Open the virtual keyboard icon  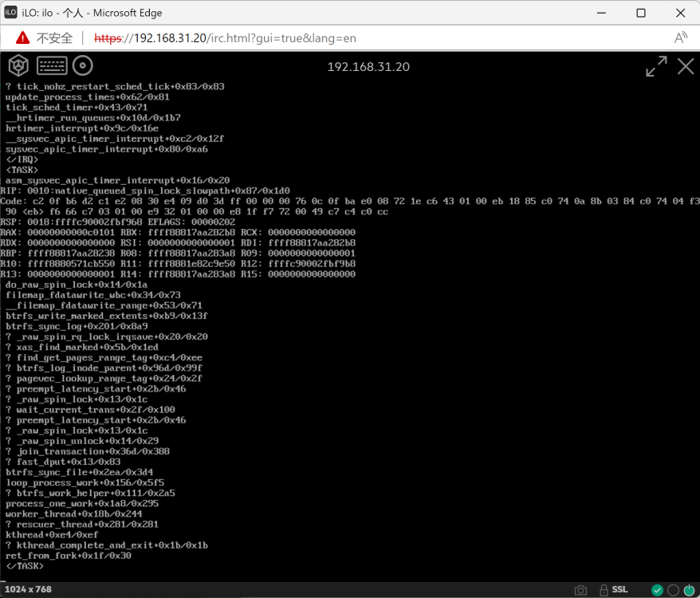(52, 65)
